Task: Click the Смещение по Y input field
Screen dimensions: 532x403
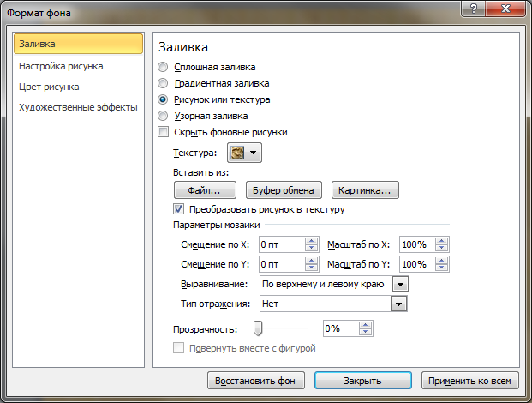Action: pyautogui.click(x=283, y=264)
